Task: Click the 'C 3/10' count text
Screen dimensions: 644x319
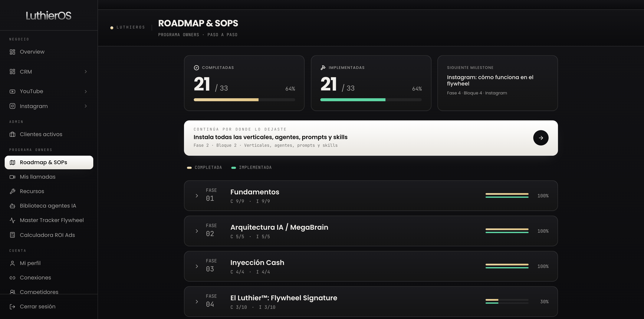Action: pyautogui.click(x=239, y=307)
